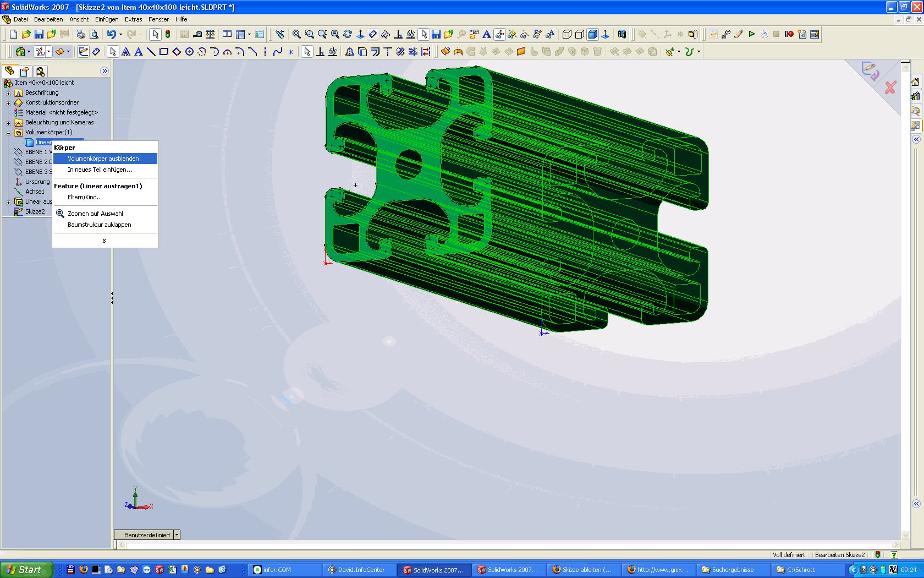
Task: Choose Eltern/Kind in context menu
Action: click(x=105, y=197)
